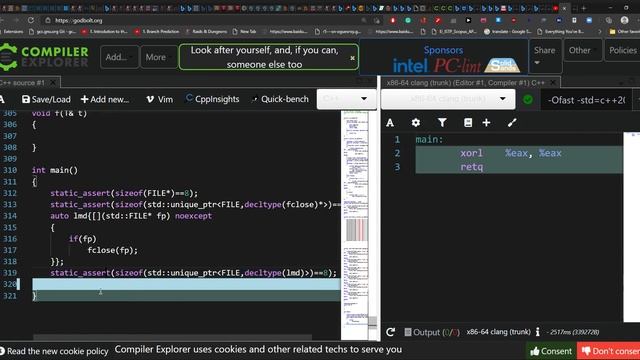Click the 'int main()' code line

[x=55, y=170]
